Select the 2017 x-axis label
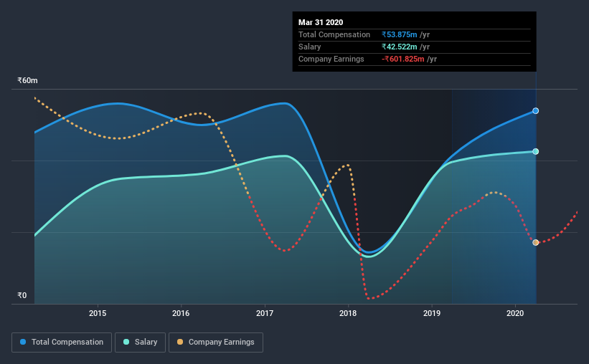 click(x=265, y=313)
